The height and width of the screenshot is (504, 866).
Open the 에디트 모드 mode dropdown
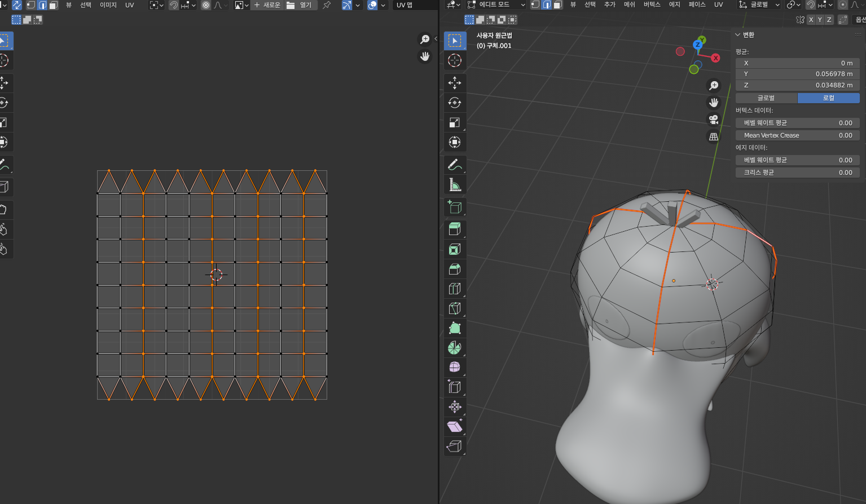[x=496, y=5]
